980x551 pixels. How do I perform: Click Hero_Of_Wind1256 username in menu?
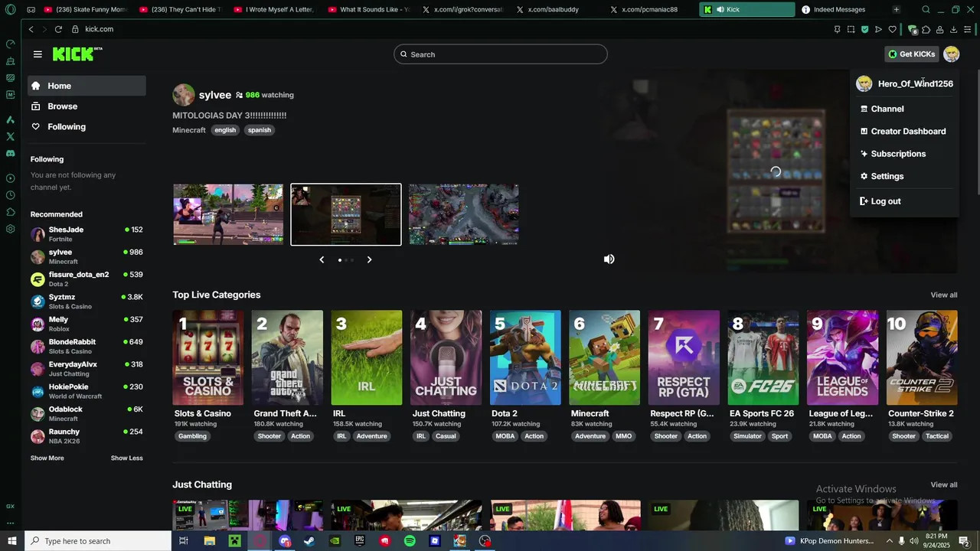(915, 84)
